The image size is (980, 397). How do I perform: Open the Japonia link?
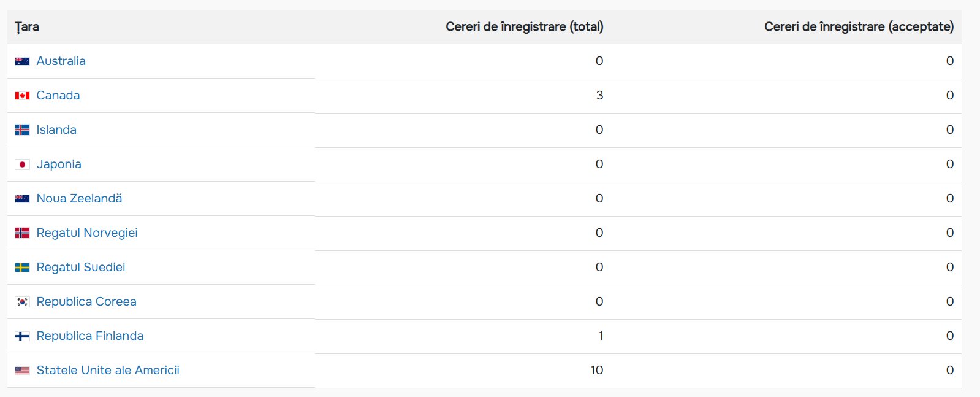click(x=59, y=164)
